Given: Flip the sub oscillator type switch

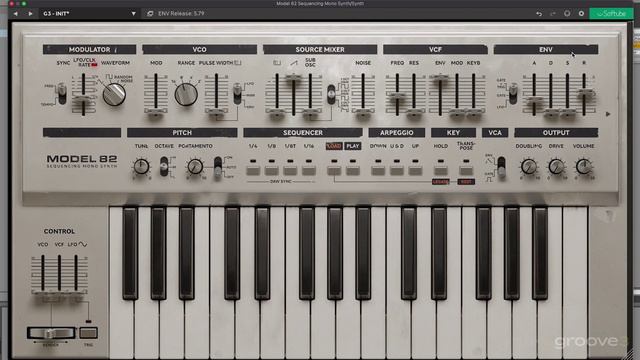Looking at the screenshot, I should click(x=331, y=94).
